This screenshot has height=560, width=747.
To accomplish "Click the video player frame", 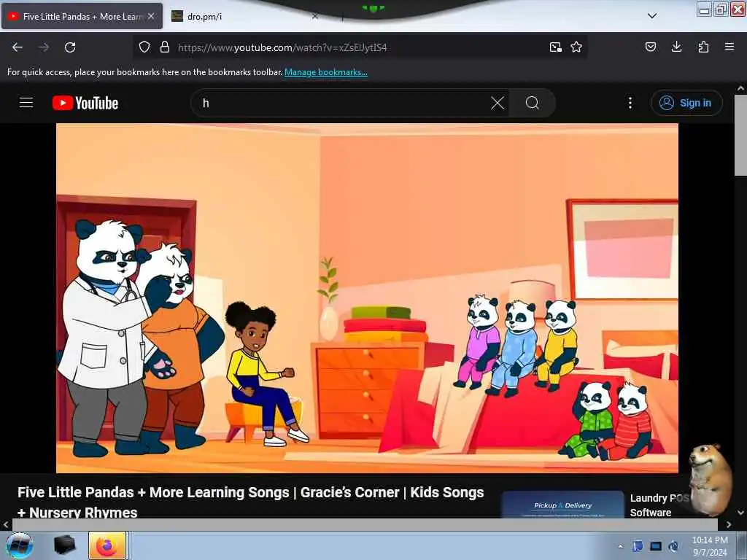I will pyautogui.click(x=368, y=298).
